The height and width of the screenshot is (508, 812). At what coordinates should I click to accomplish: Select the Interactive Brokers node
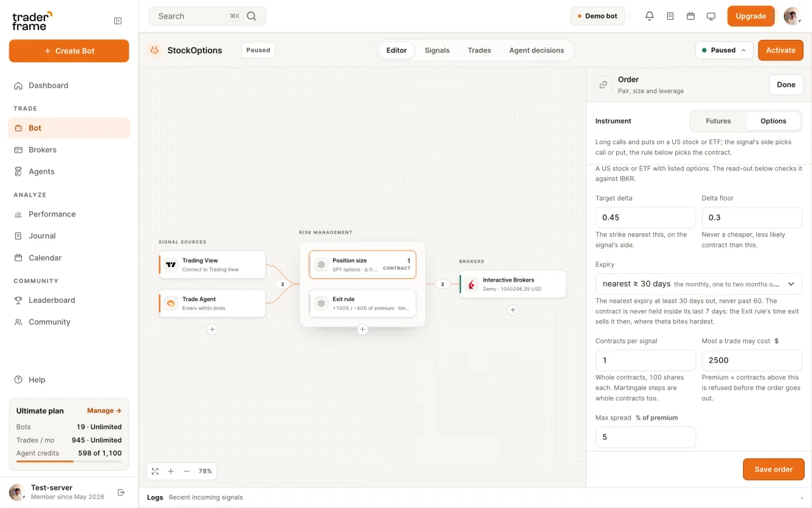click(513, 284)
